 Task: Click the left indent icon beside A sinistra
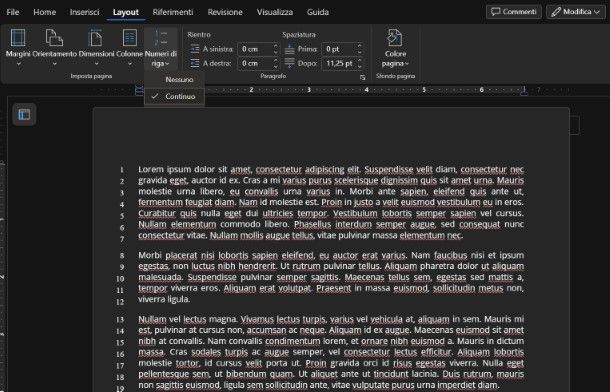[x=195, y=49]
